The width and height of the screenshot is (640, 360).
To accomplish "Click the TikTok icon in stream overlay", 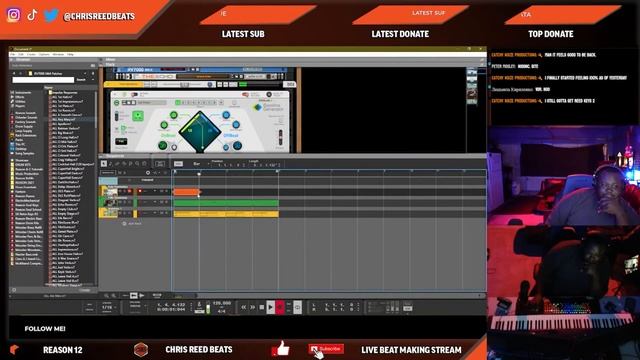I will coord(32,15).
